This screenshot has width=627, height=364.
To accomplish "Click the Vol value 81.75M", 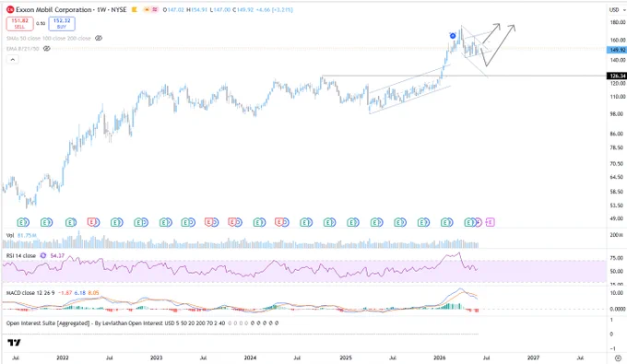I will tap(27, 235).
